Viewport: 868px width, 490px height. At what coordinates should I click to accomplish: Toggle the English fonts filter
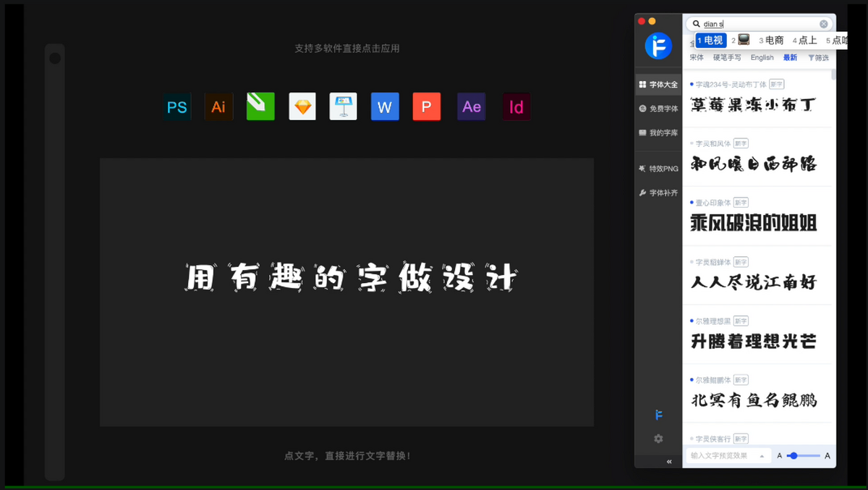coord(762,57)
